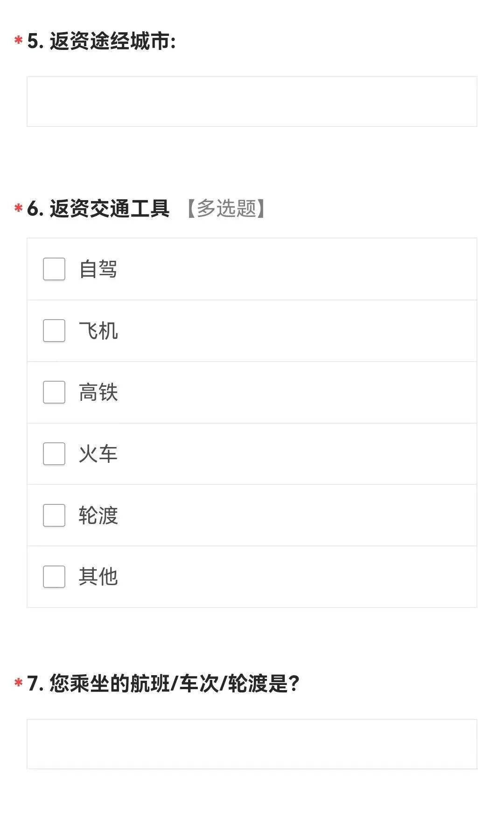Click the 高铁 option label text
Image resolution: width=504 pixels, height=817 pixels.
tap(98, 392)
